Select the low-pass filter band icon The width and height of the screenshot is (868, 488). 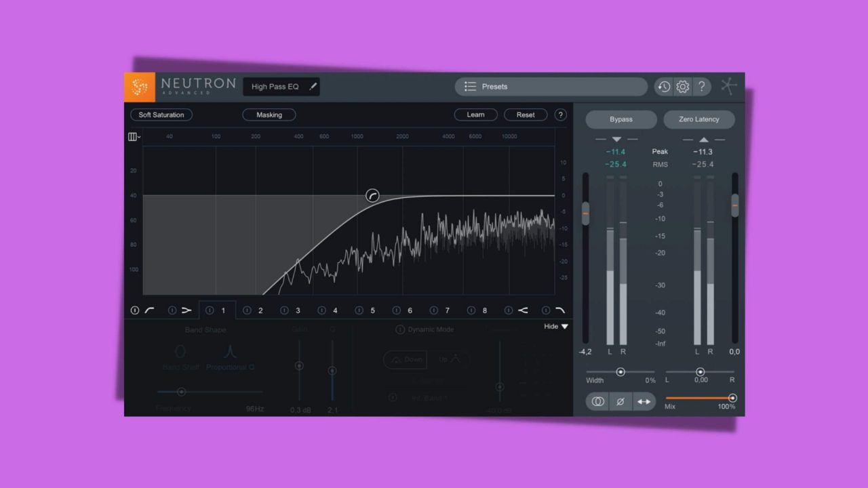pos(561,310)
